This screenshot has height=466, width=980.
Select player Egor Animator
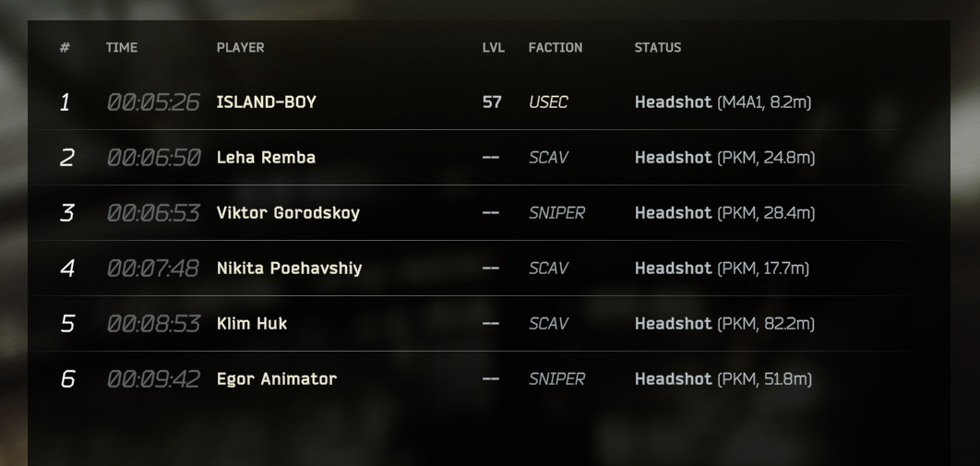(x=277, y=379)
